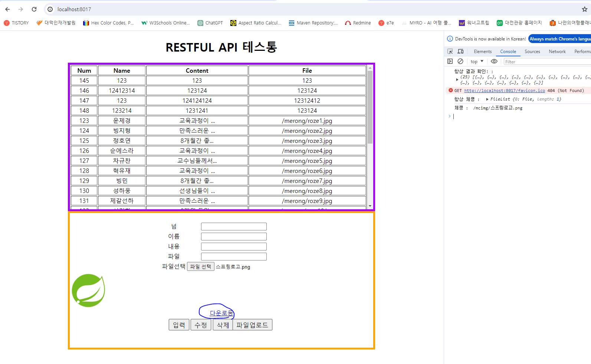Click the browser forward arrow
This screenshot has width=591, height=364.
pos(21,9)
